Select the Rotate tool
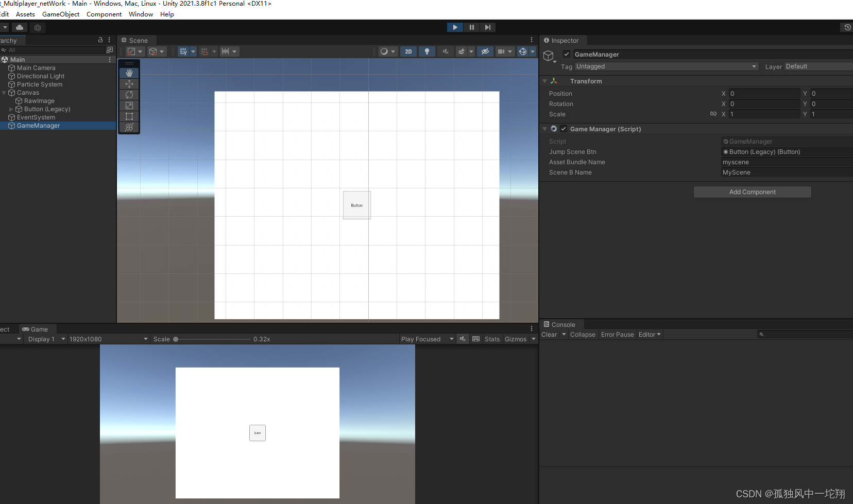Viewport: 853px width, 504px height. [129, 94]
